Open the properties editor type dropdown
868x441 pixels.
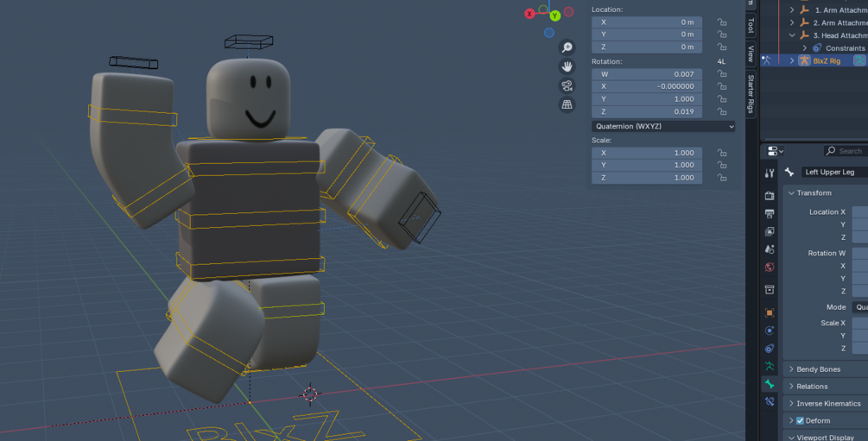[774, 151]
